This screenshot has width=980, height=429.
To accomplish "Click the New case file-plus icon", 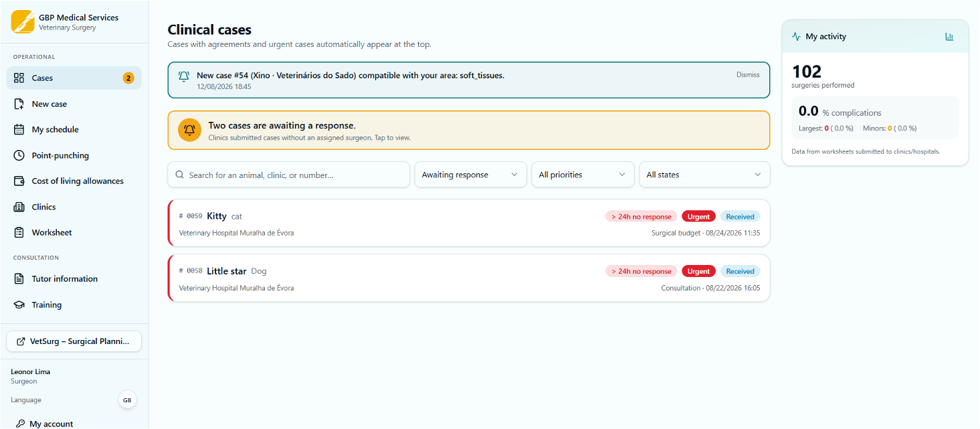I will click(19, 104).
